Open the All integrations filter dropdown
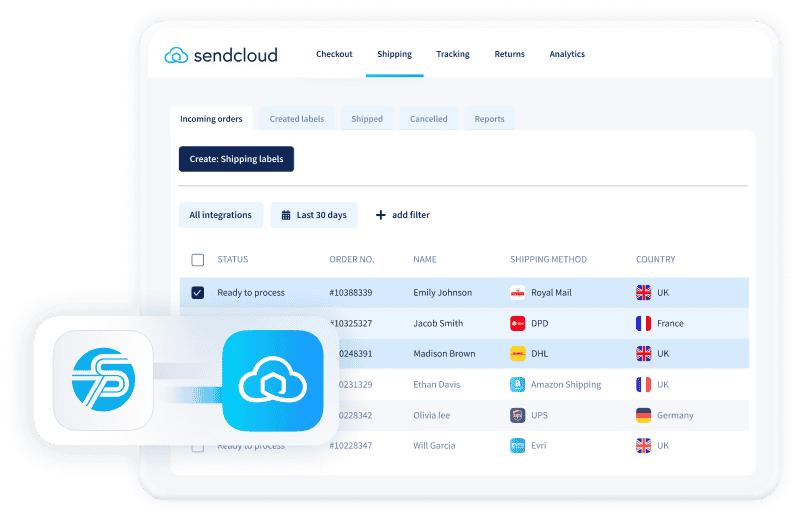 [x=220, y=215]
